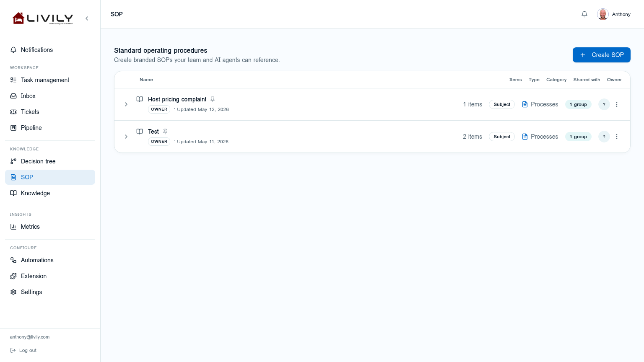The width and height of the screenshot is (644, 362).
Task: Click the Tickets ticket icon
Action: [x=13, y=112]
